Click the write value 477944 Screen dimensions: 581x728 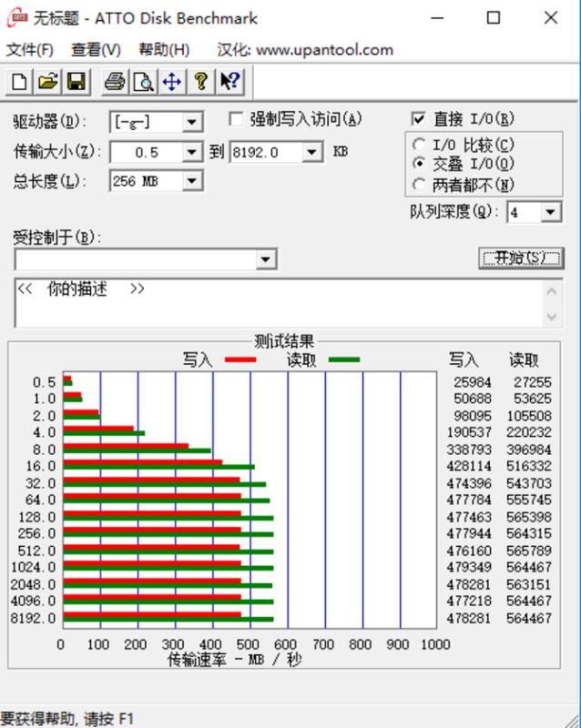click(x=470, y=533)
